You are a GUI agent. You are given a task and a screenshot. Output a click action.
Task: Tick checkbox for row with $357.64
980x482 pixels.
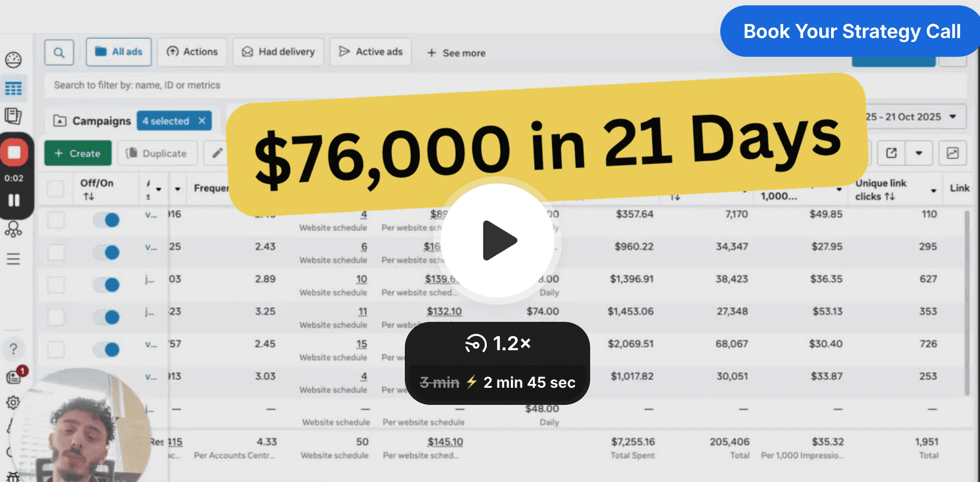tap(56, 220)
